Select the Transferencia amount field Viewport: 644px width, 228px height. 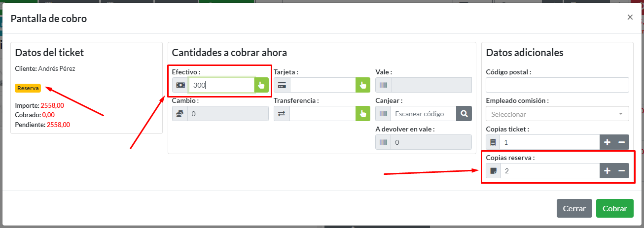click(x=322, y=114)
